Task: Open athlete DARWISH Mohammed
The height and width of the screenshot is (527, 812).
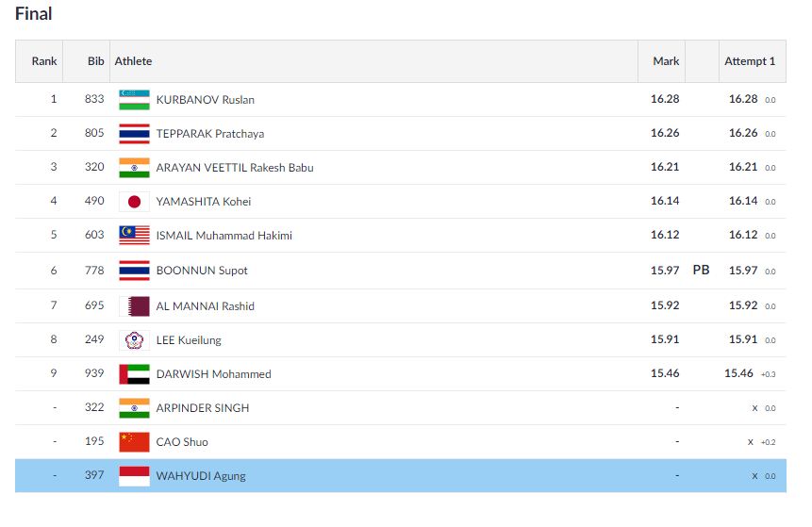Action: point(213,373)
